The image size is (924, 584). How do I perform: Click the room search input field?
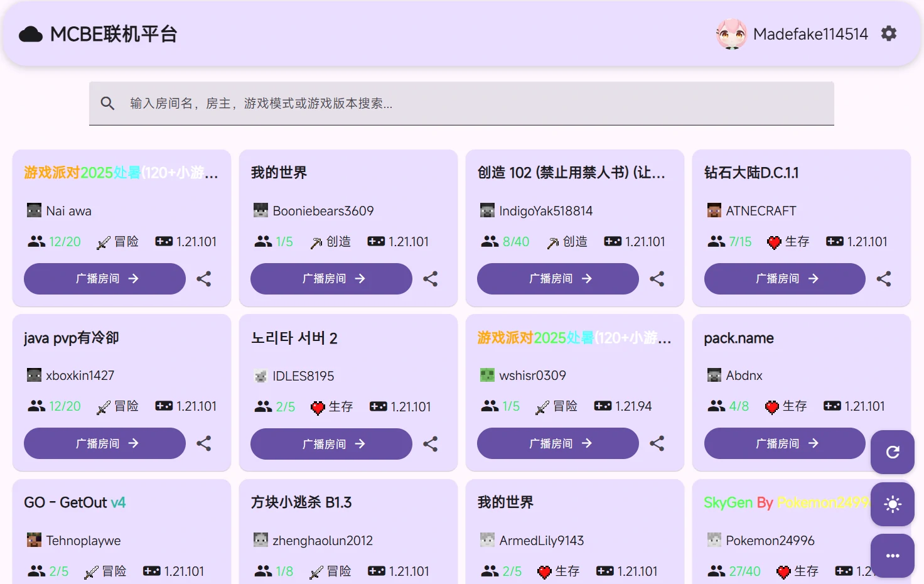pos(439,103)
